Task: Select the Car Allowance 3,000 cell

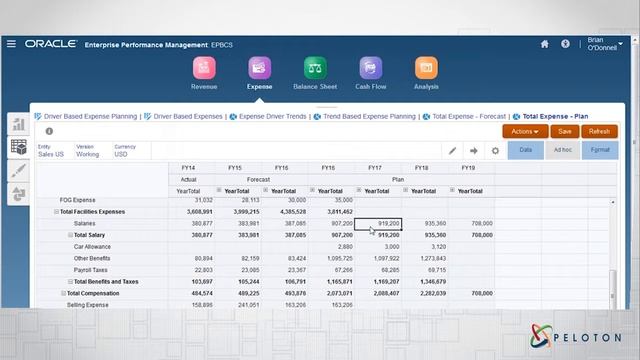Action: pos(378,247)
